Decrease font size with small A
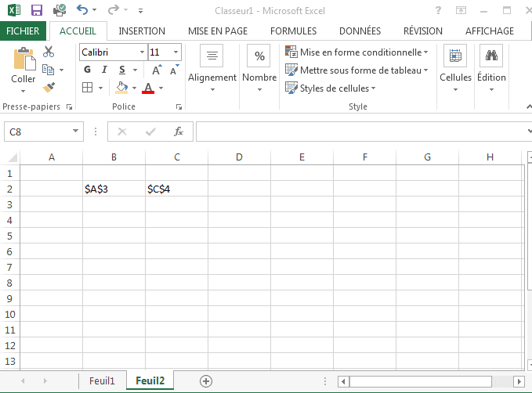The height and width of the screenshot is (393, 532). 175,70
